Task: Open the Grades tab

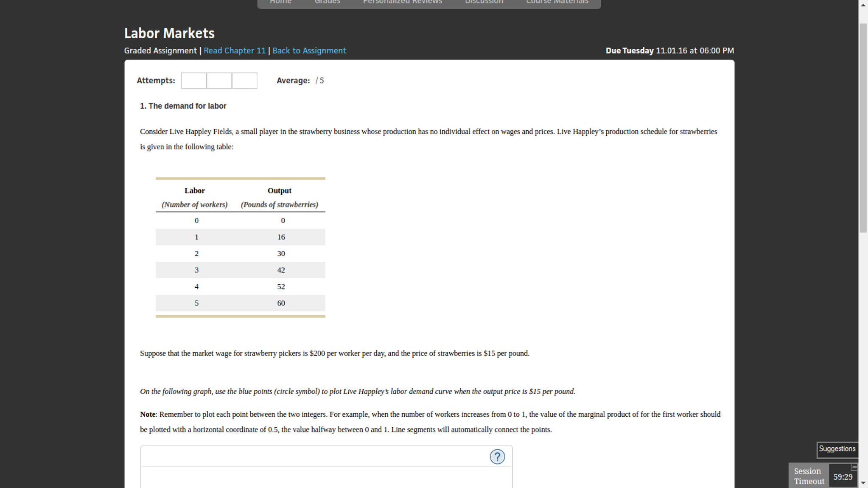Action: click(x=327, y=2)
